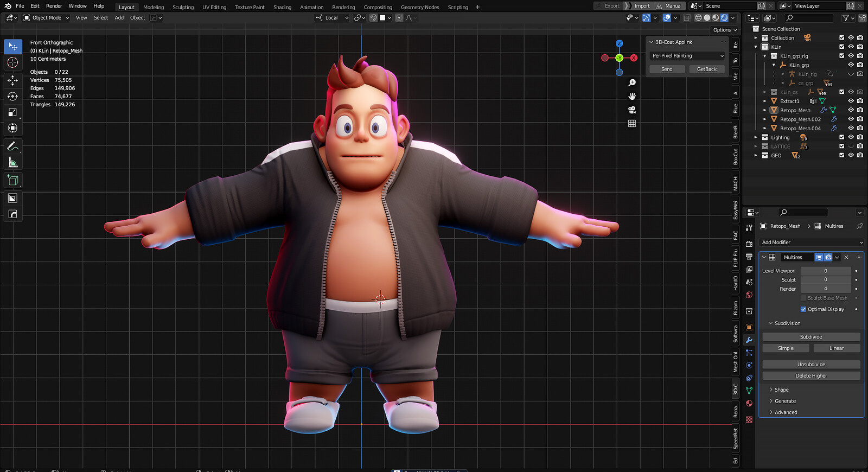Open the Object Data green triangle tab
The width and height of the screenshot is (868, 472).
coord(749,391)
